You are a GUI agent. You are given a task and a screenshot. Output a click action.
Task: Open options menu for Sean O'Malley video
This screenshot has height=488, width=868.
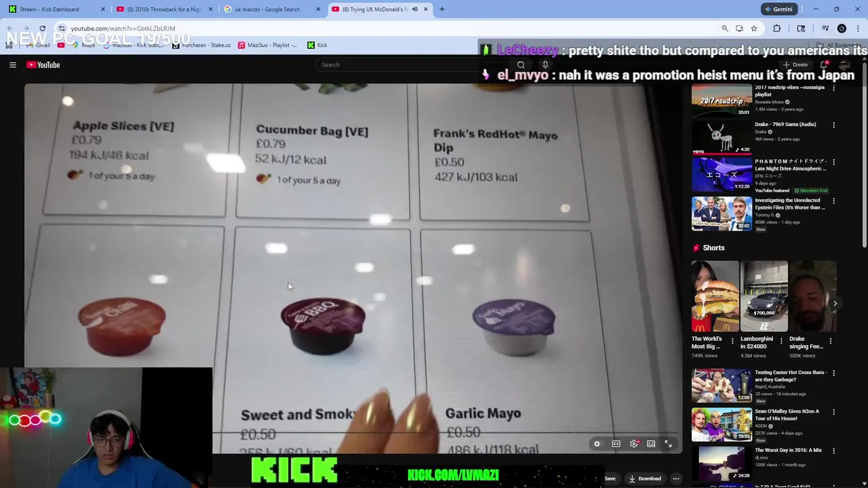tap(833, 412)
